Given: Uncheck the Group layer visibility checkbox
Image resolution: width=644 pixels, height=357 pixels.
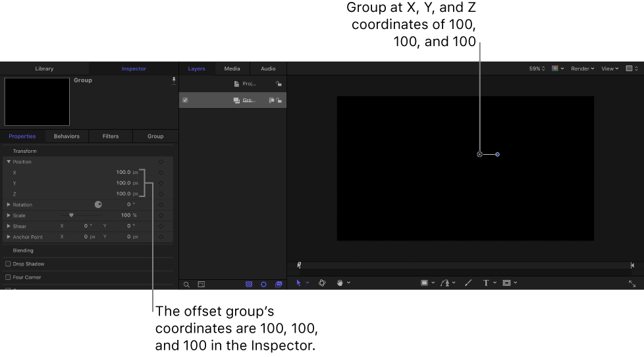Looking at the screenshot, I should [x=185, y=100].
